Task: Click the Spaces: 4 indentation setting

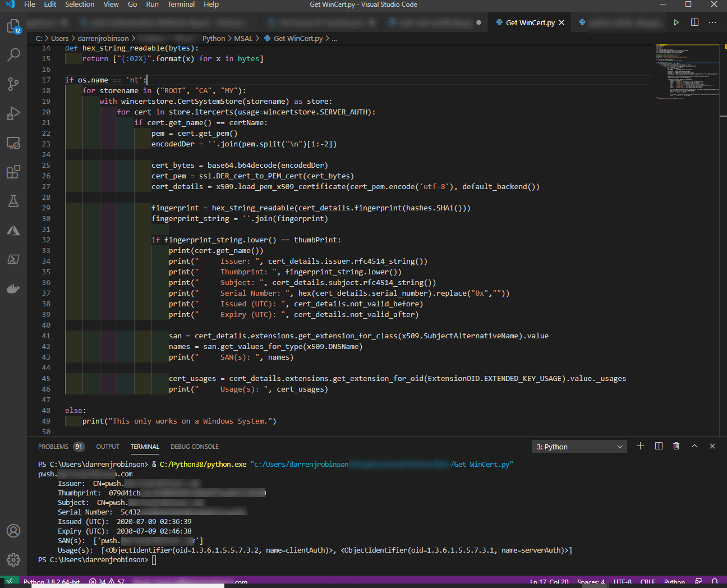Action: tap(591, 582)
